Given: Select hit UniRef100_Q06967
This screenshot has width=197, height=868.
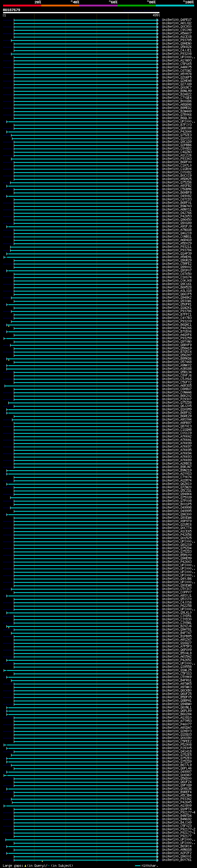Looking at the screenshot, I should 176,775.
